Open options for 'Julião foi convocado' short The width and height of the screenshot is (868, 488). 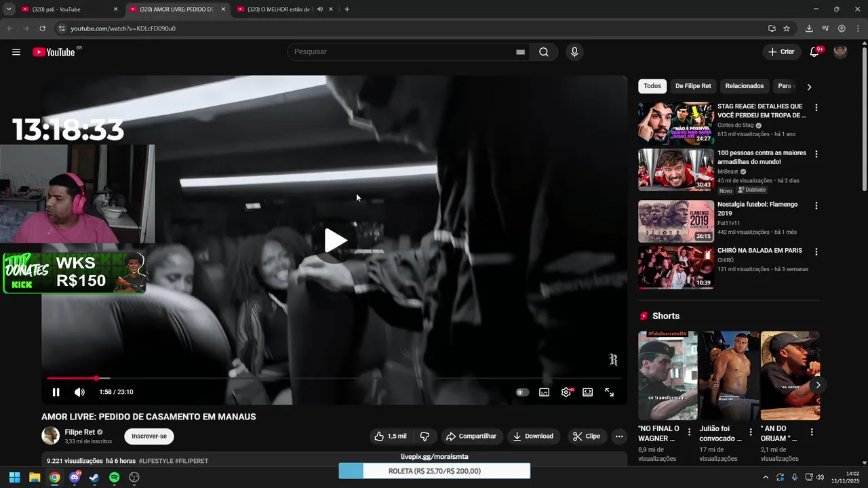coord(751,432)
